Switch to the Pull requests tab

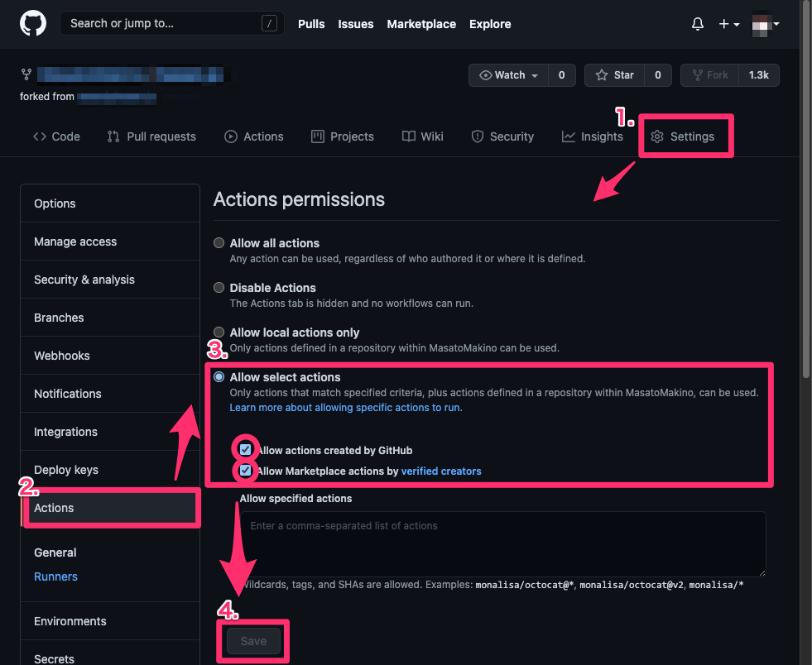click(x=151, y=136)
